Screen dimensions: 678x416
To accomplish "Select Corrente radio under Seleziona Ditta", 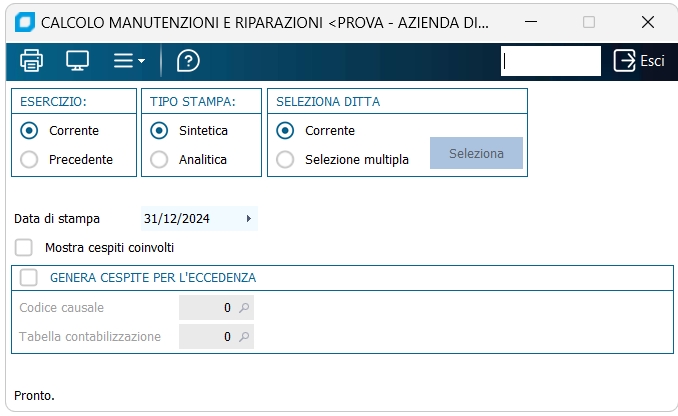I will (x=286, y=130).
